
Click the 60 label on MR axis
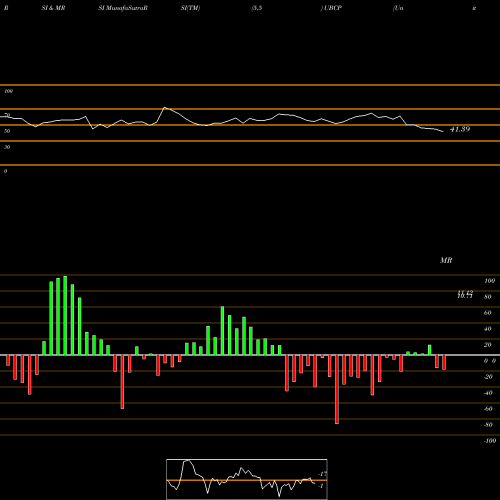tap(488, 313)
